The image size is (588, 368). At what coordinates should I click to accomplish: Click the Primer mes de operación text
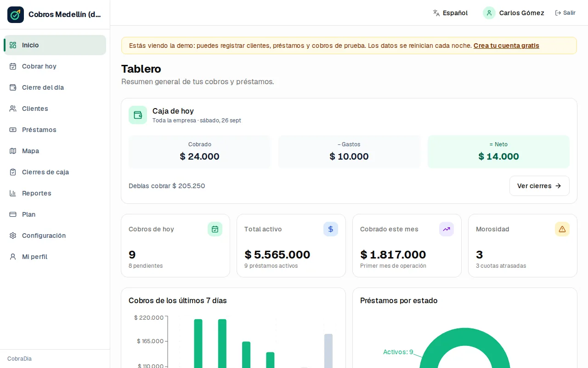point(393,266)
